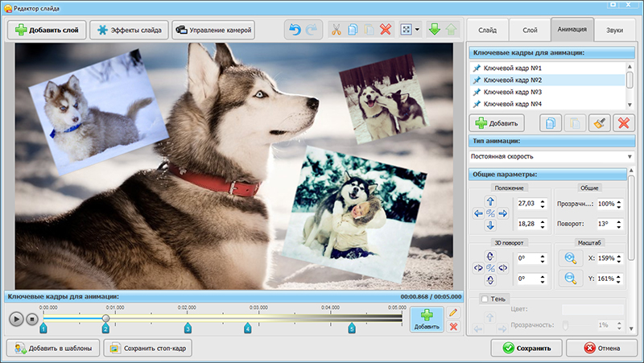The width and height of the screenshot is (644, 363).
Task: Select keyframe marker 4 on the timeline
Action: pos(248,328)
